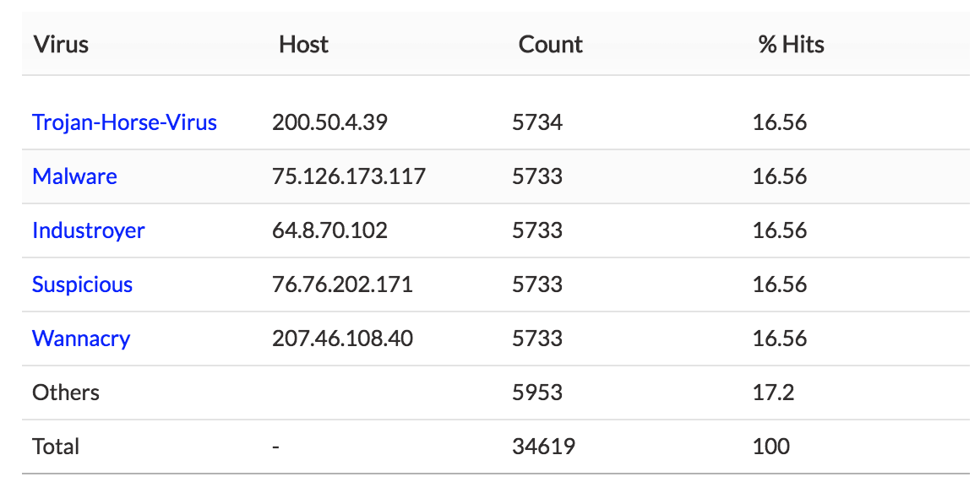The height and width of the screenshot is (493, 980).
Task: Open the Wannacry virus link
Action: coord(81,339)
